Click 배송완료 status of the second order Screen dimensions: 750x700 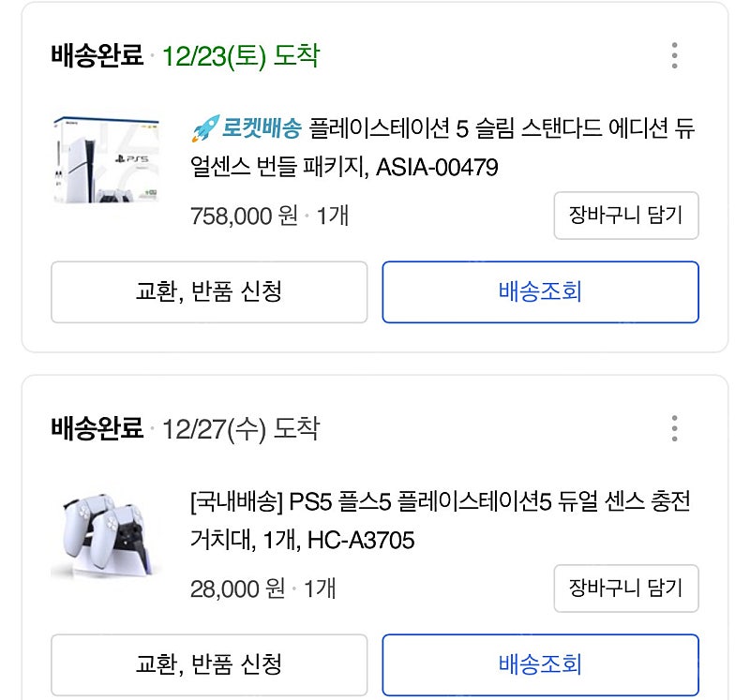tap(97, 428)
